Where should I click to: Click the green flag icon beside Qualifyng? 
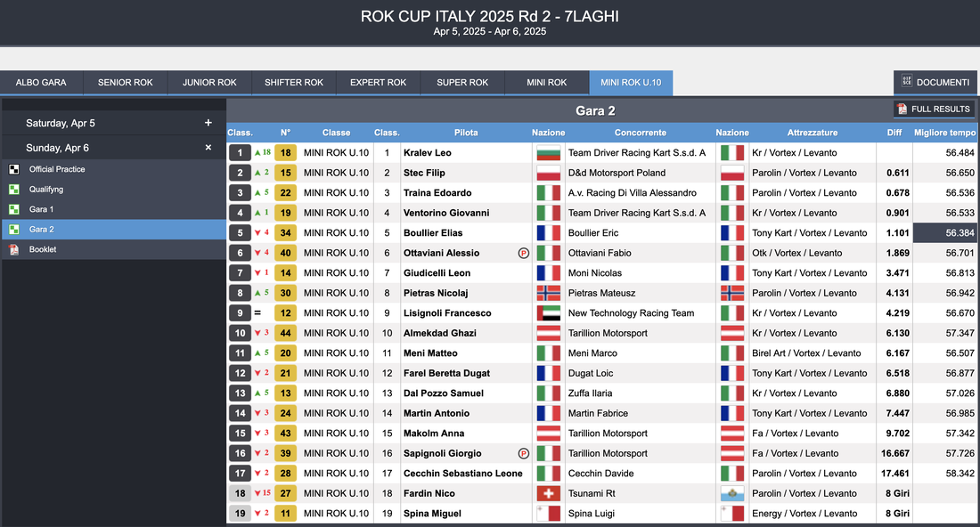13,190
